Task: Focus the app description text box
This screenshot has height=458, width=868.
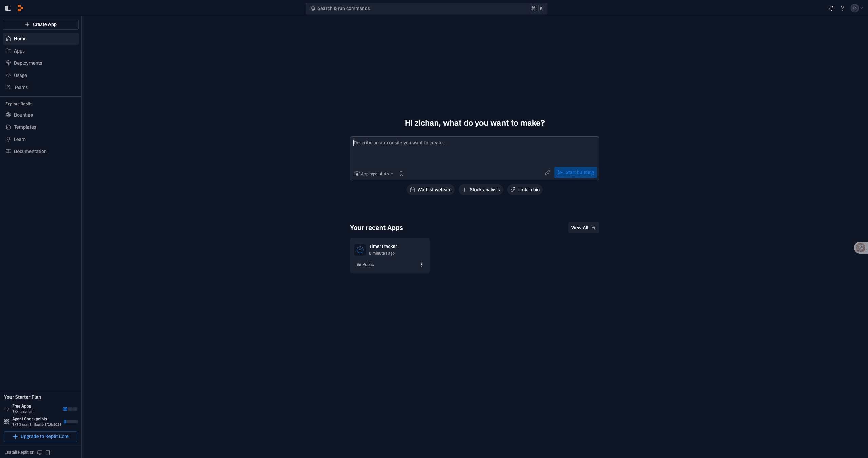Action: pos(474,151)
